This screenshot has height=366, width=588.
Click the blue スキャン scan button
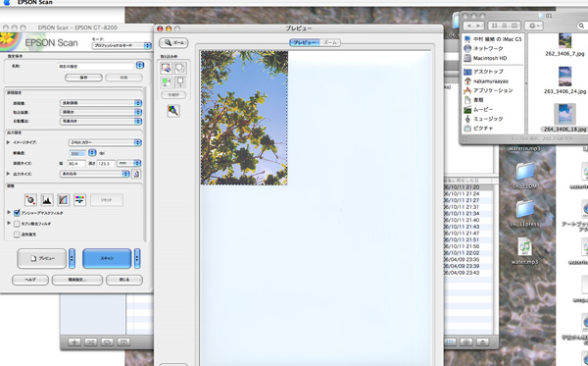107,258
